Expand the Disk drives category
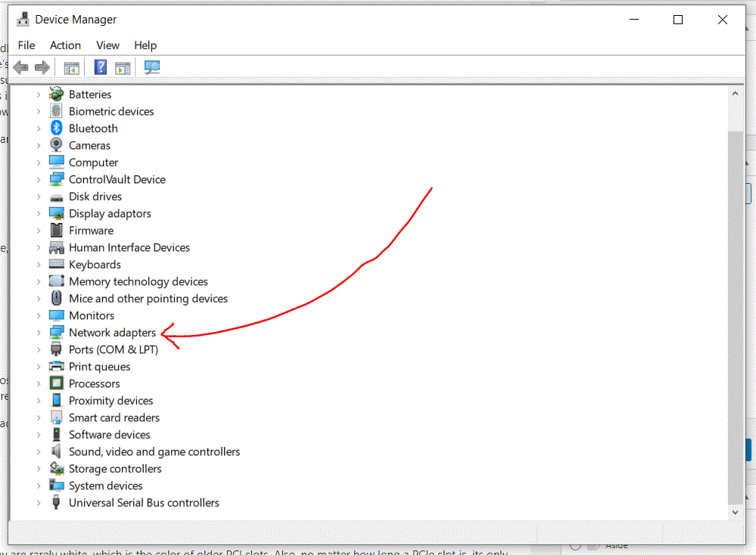756x555 pixels. (x=39, y=197)
